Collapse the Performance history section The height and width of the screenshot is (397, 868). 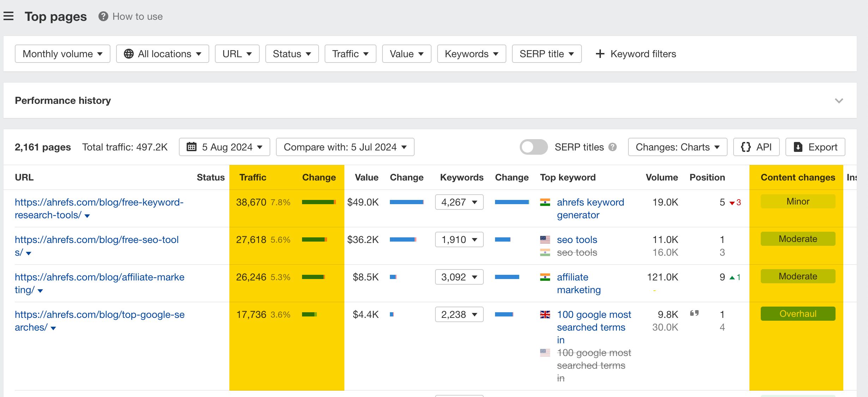tap(839, 100)
